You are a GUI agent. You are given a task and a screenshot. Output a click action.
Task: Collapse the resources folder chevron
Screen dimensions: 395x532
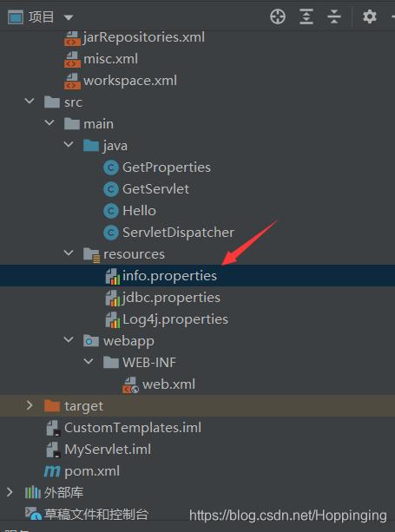click(x=69, y=253)
